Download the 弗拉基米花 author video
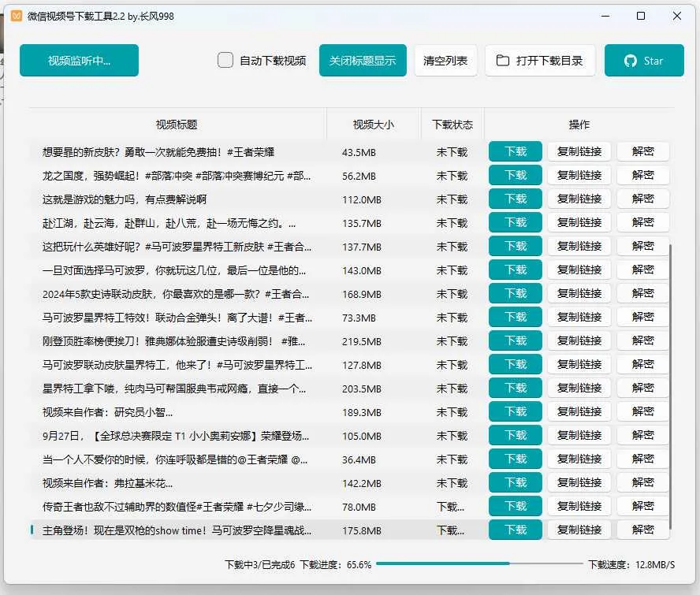This screenshot has height=595, width=700. coord(516,483)
